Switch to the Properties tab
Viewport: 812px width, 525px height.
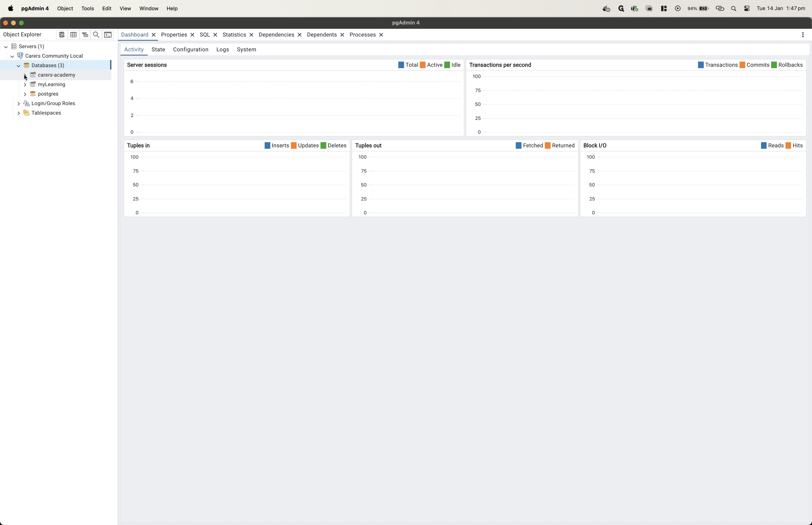click(x=174, y=35)
